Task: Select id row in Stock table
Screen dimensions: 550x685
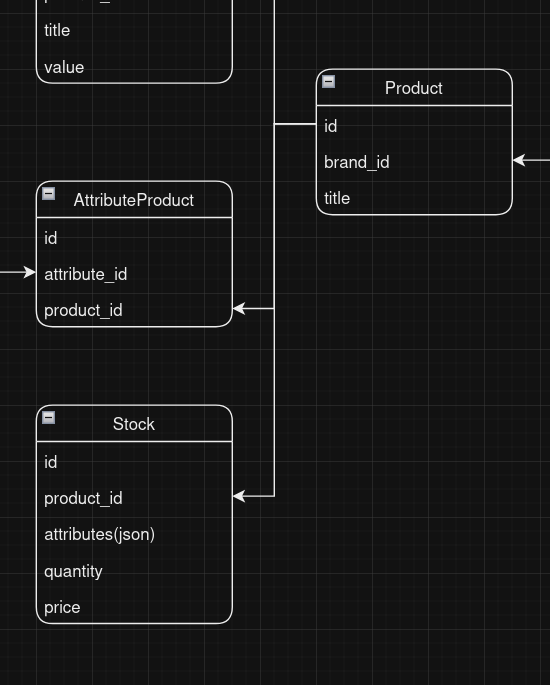Action: (x=134, y=462)
